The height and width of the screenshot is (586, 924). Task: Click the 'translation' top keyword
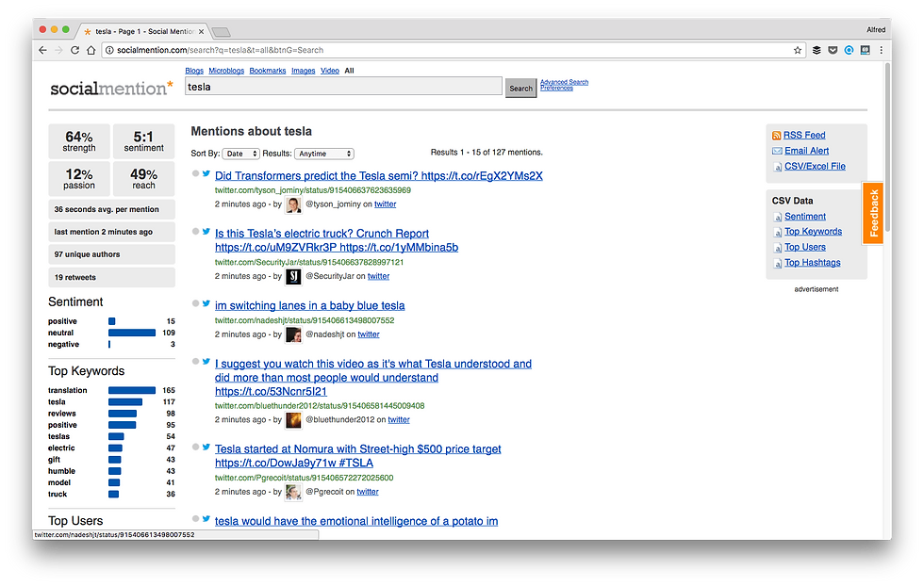[67, 390]
